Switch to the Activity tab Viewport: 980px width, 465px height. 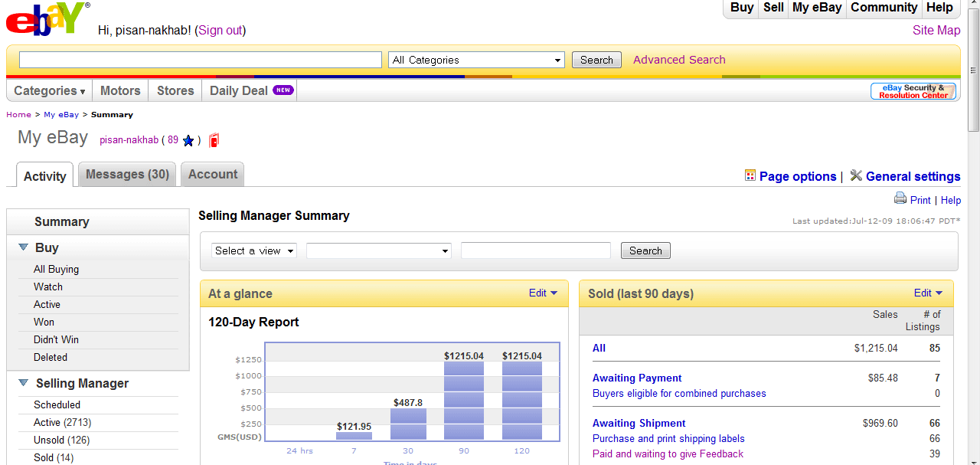45,175
